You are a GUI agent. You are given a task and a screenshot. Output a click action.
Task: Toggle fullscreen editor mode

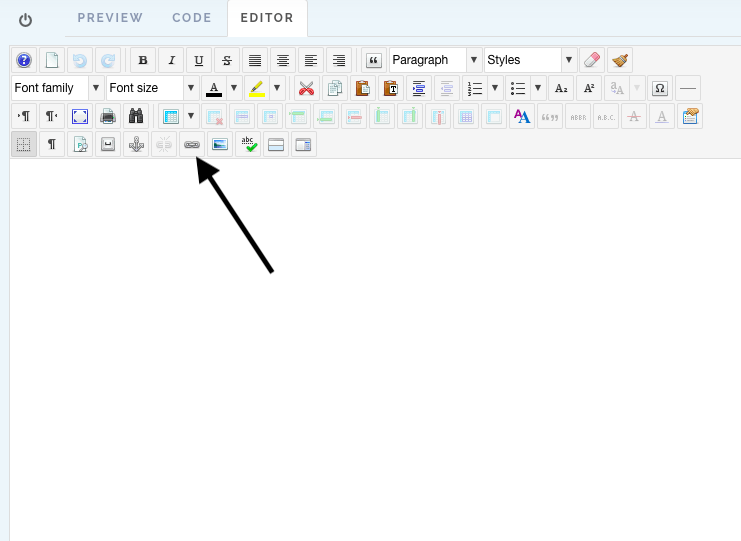pyautogui.click(x=80, y=117)
